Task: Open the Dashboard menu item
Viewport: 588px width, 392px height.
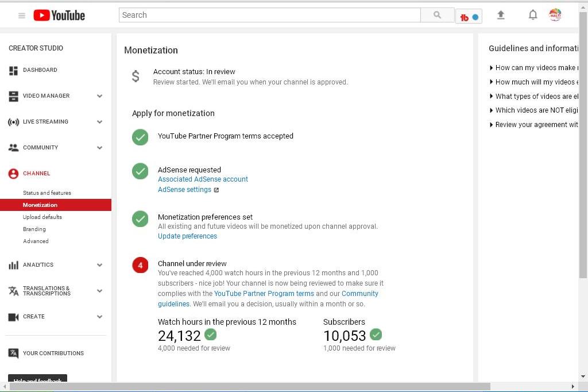Action: (x=40, y=70)
